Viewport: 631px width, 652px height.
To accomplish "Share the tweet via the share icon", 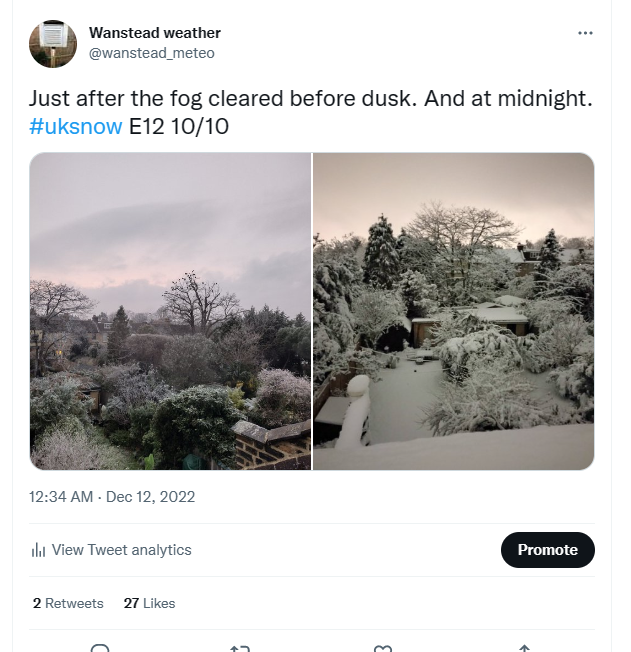I will [523, 648].
